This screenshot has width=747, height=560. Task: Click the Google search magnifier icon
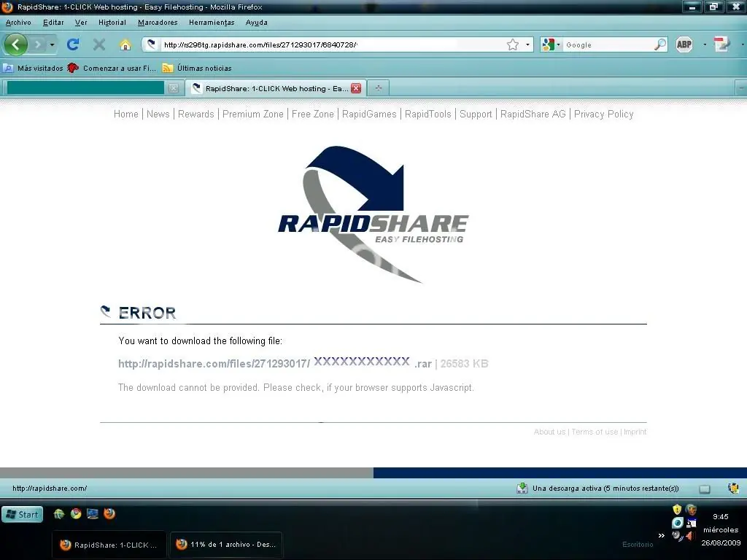point(660,44)
